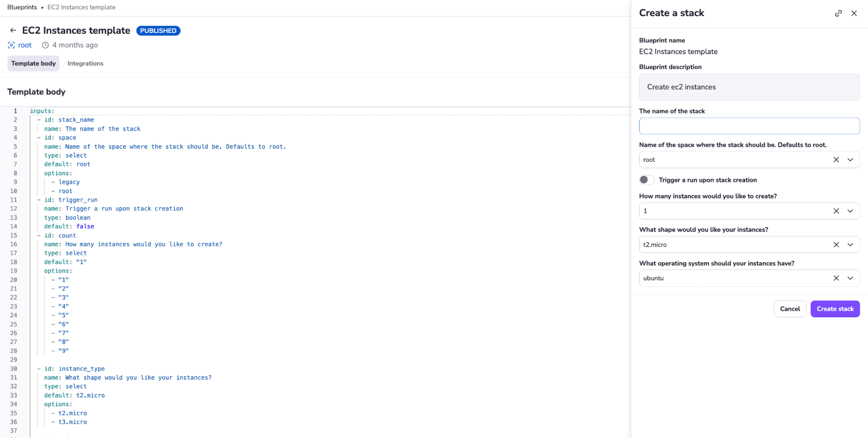Click the 'Template body' section heading
Image resolution: width=868 pixels, height=438 pixels.
[x=36, y=92]
